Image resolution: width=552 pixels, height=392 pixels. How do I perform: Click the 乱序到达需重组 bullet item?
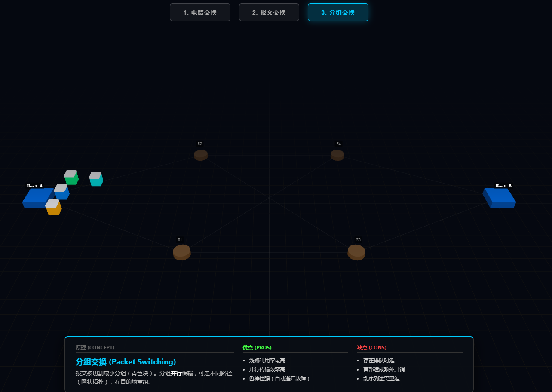coord(381,379)
